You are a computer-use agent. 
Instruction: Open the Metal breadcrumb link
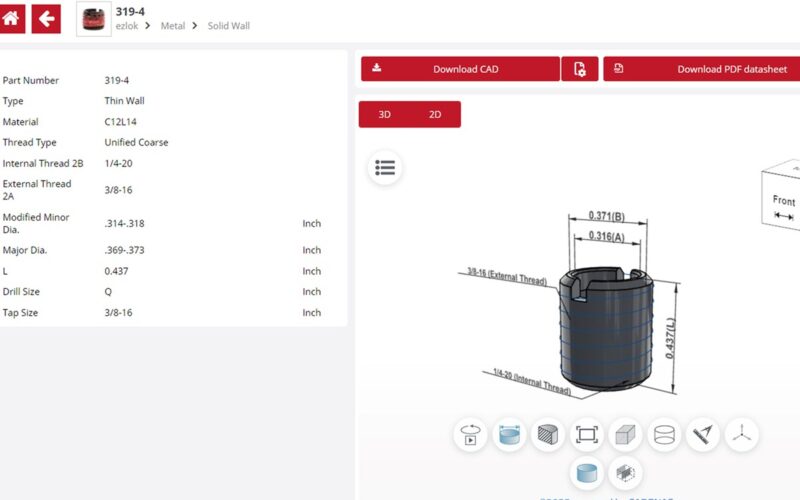pos(172,26)
